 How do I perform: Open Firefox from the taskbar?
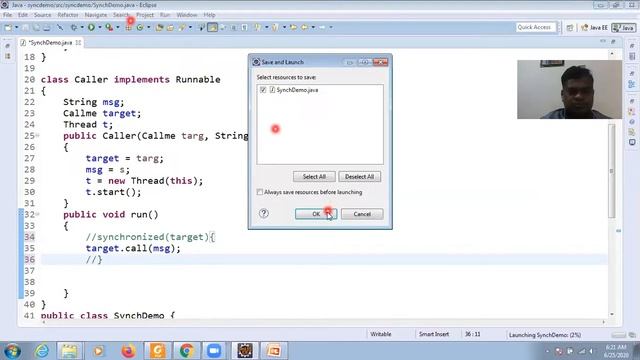pyautogui.click(x=128, y=351)
